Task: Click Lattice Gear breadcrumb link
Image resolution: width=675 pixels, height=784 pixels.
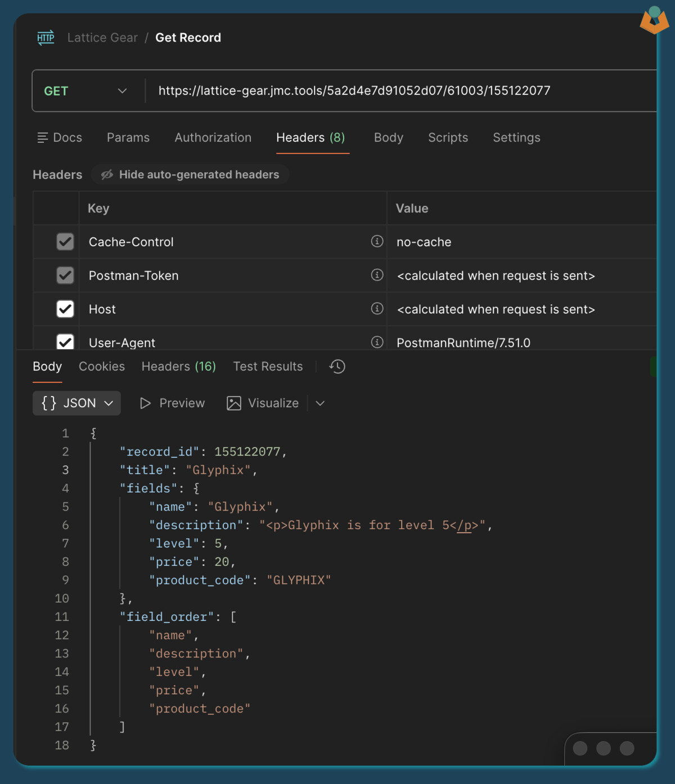Action: point(102,38)
